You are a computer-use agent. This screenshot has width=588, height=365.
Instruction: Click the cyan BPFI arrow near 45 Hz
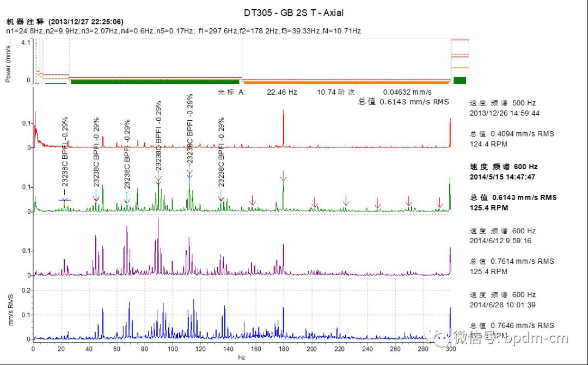96,194
